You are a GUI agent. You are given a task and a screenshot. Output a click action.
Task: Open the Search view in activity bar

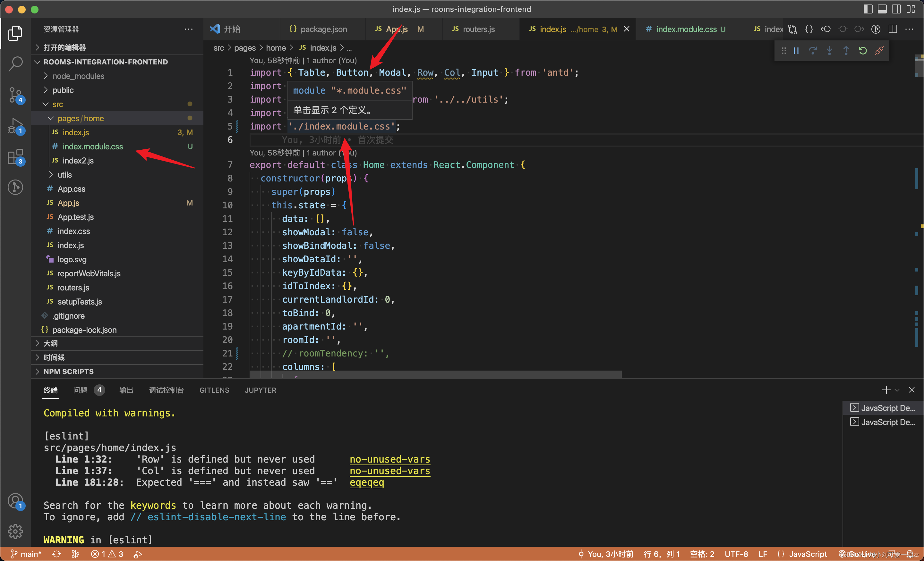[x=16, y=64]
